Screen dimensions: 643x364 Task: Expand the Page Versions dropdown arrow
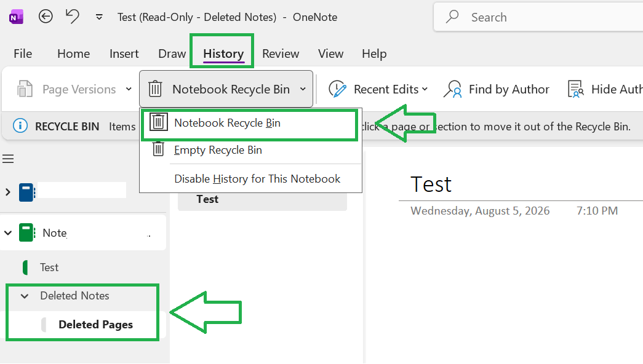pyautogui.click(x=129, y=89)
